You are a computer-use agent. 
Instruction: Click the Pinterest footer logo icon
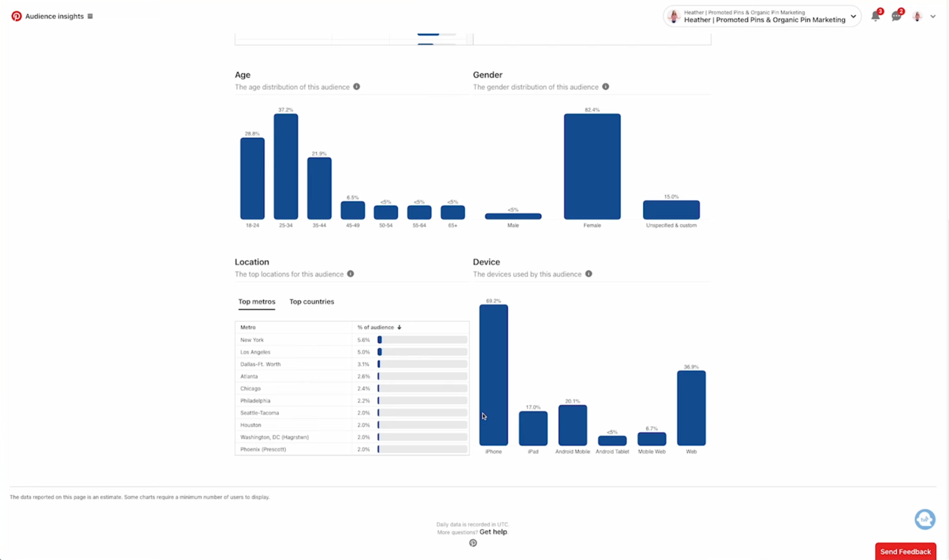point(473,543)
